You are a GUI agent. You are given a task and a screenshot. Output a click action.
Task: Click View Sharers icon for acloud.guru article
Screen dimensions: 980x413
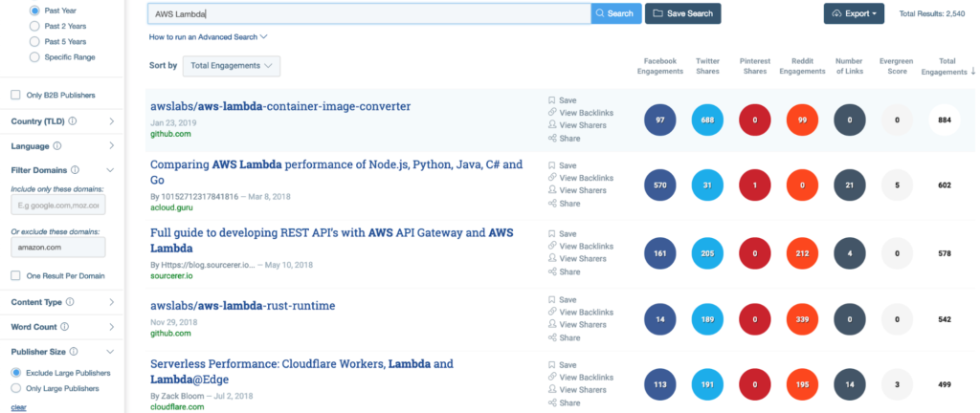(x=552, y=190)
